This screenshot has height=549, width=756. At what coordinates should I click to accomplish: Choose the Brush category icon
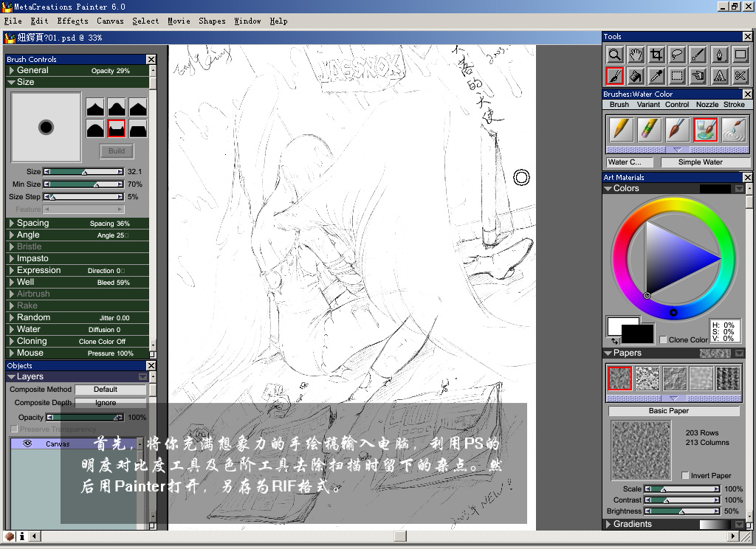coord(677,129)
